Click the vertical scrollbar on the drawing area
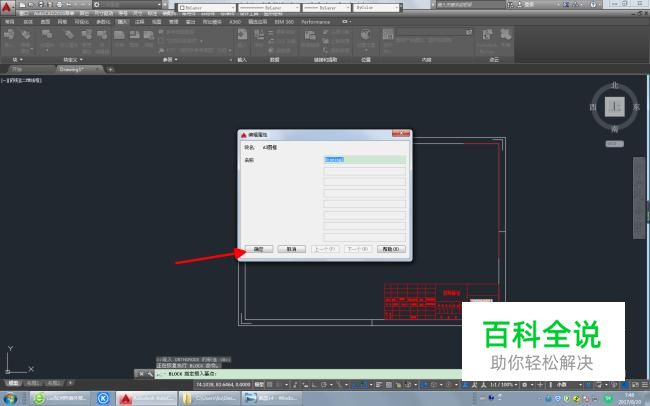 click(x=639, y=198)
